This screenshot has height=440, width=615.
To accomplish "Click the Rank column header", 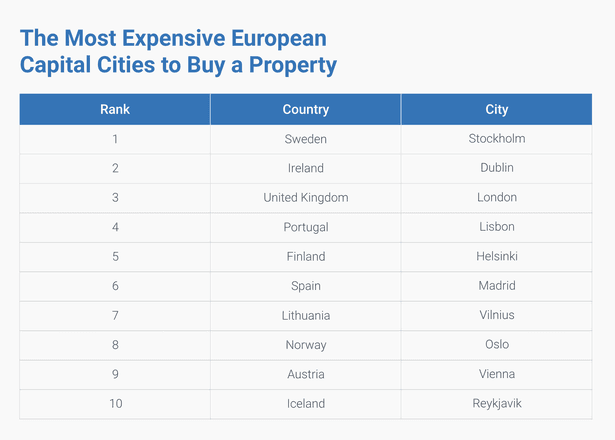I will coord(115,109).
